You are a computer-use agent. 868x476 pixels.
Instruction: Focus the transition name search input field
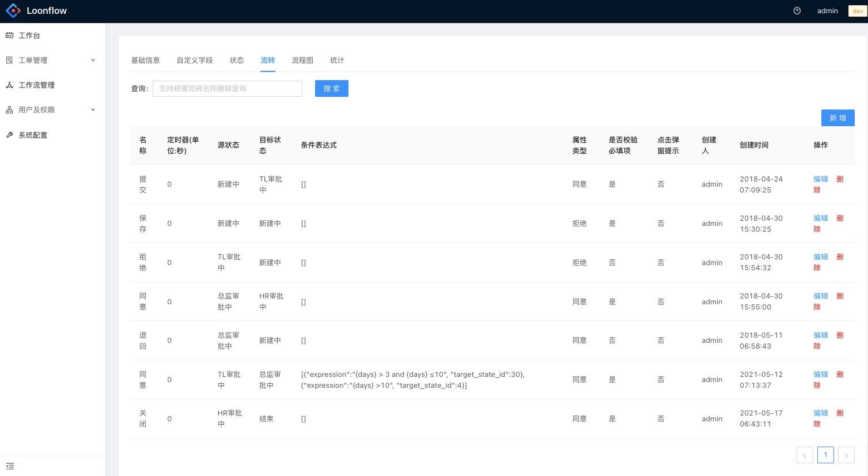pos(228,89)
